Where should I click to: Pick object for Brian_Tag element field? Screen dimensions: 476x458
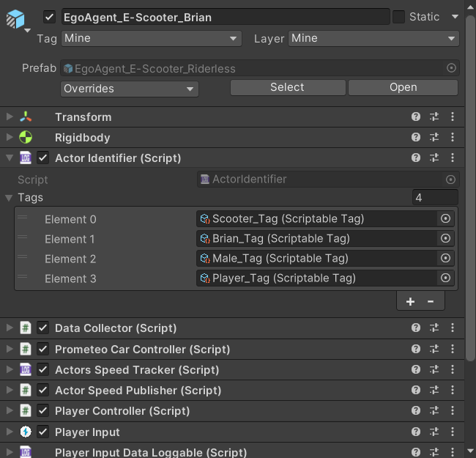[445, 238]
